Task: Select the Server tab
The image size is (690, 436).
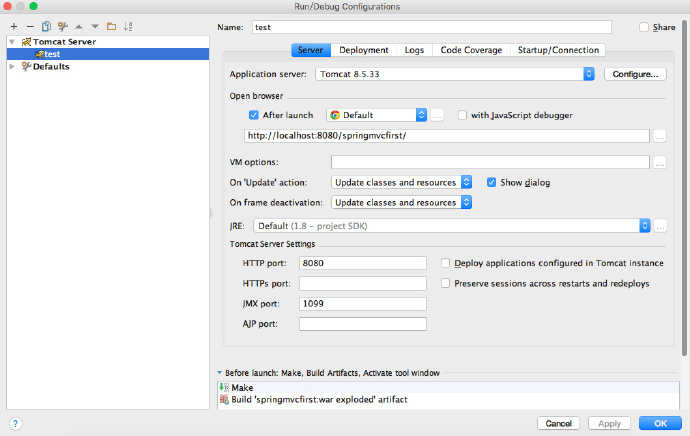Action: pos(310,50)
